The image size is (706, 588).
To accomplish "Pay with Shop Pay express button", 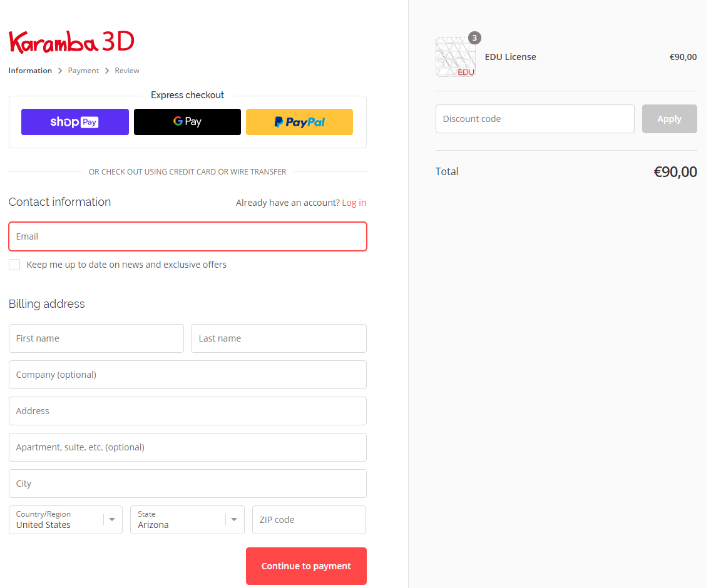I will tap(74, 122).
